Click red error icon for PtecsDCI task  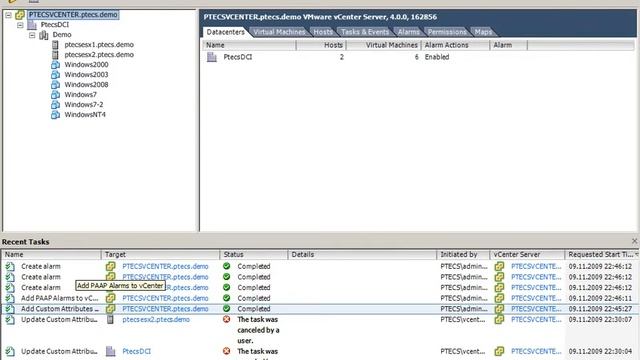tap(227, 351)
